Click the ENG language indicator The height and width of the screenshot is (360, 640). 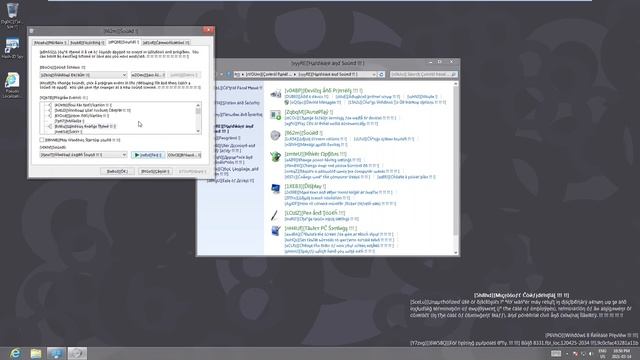[x=602, y=353]
